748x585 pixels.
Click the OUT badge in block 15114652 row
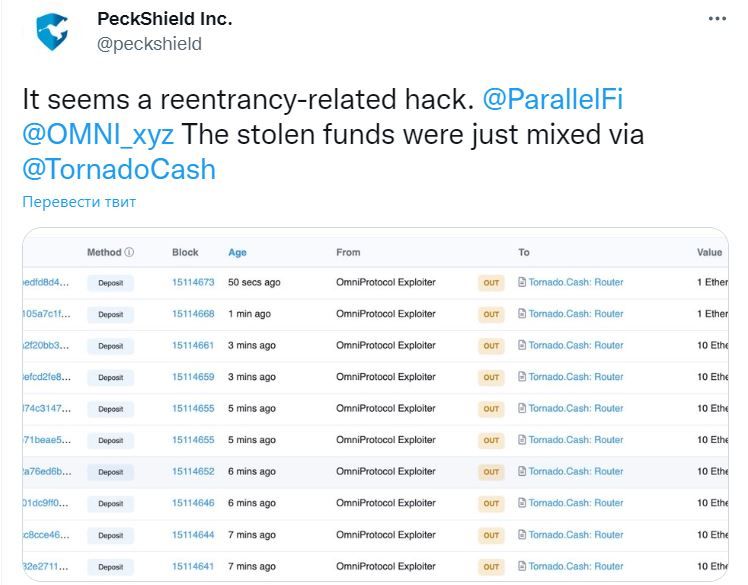point(491,471)
